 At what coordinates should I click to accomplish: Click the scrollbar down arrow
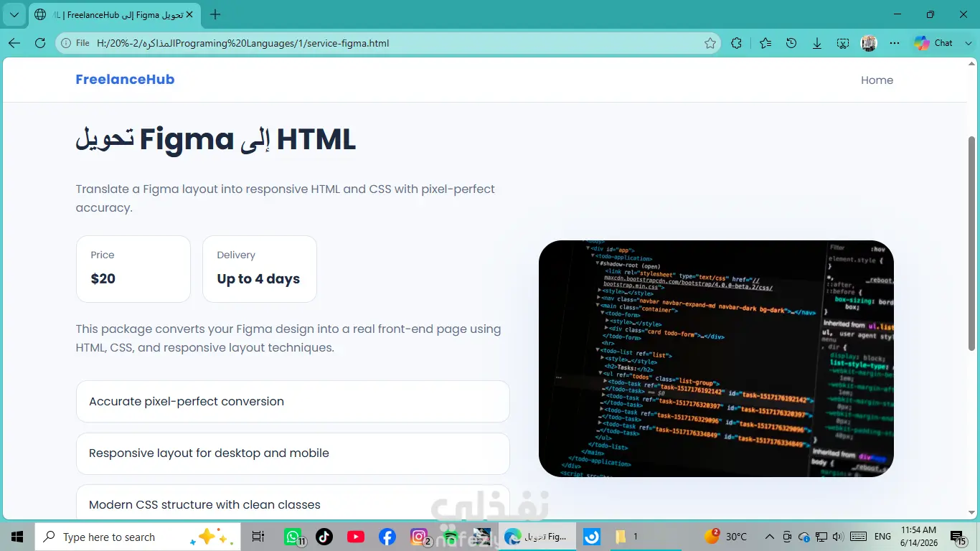973,513
